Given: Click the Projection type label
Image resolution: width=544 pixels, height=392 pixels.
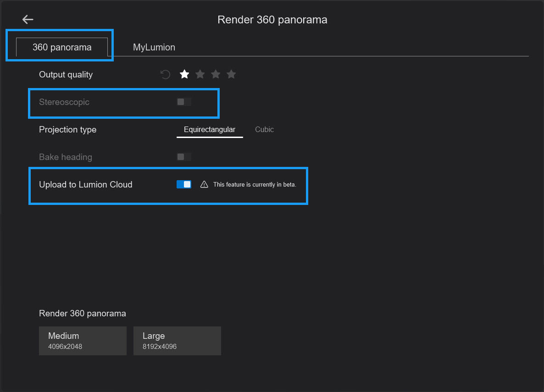Looking at the screenshot, I should [x=67, y=130].
